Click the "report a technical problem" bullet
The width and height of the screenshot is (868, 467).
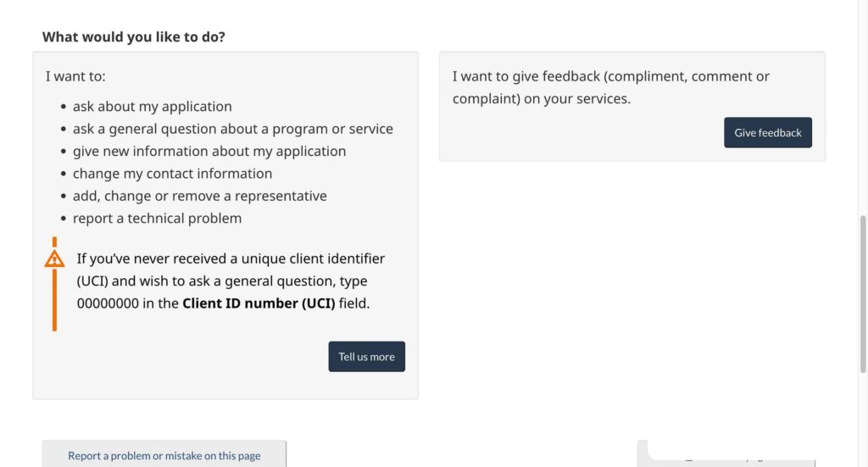click(x=157, y=218)
